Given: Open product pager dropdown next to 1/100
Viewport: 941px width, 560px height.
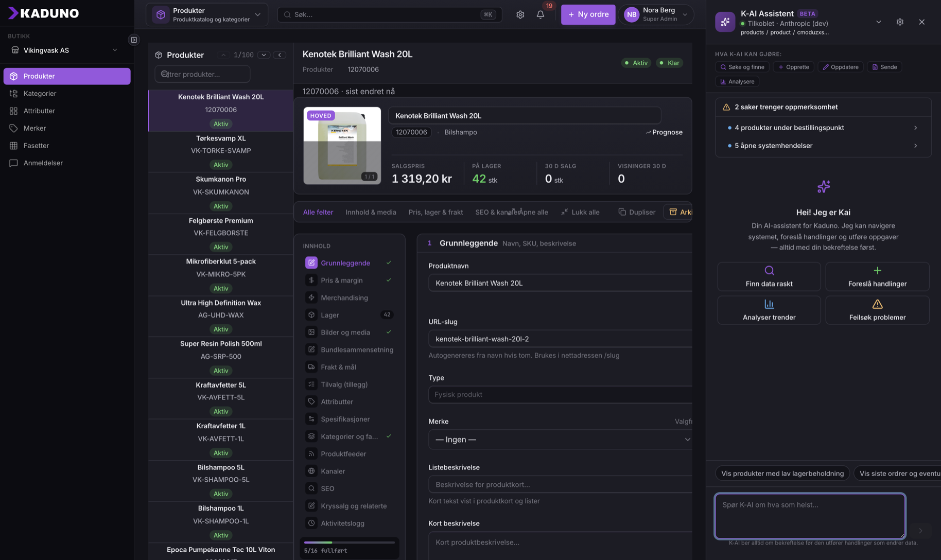Looking at the screenshot, I should pos(264,55).
